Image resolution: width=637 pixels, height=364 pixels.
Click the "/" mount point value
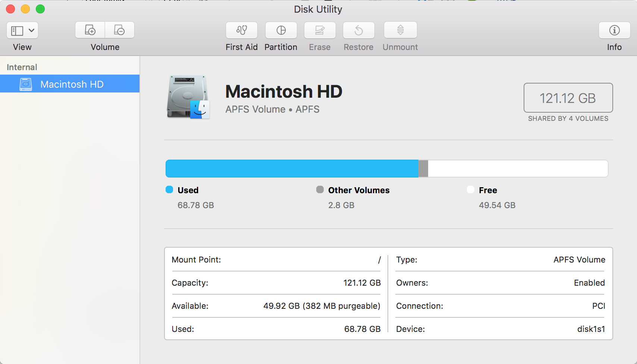(x=379, y=260)
